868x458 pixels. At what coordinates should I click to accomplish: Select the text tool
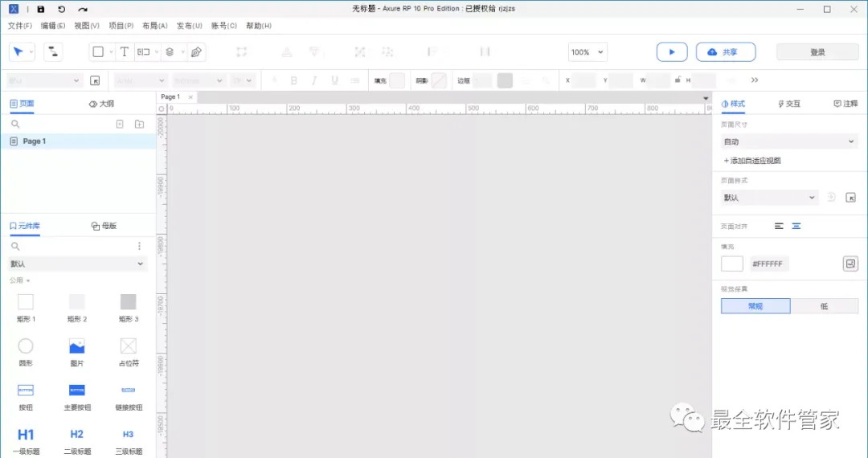point(124,51)
